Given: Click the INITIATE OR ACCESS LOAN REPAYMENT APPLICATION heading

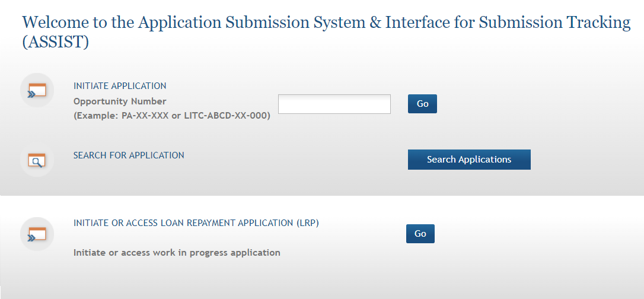Looking at the screenshot, I should click(x=196, y=223).
